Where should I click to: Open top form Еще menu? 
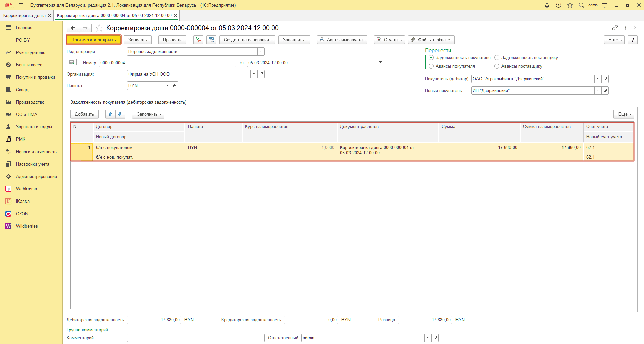pyautogui.click(x=614, y=40)
